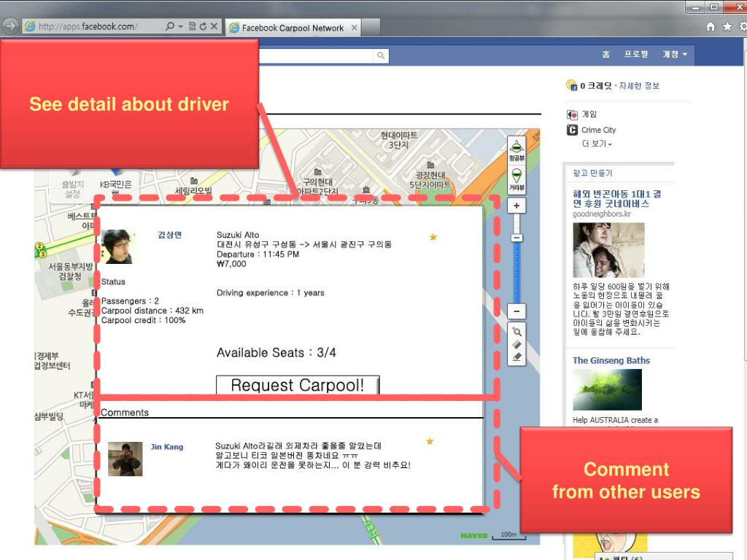Open the 홈 menu item
Screen dimensions: 747x560
click(606, 54)
